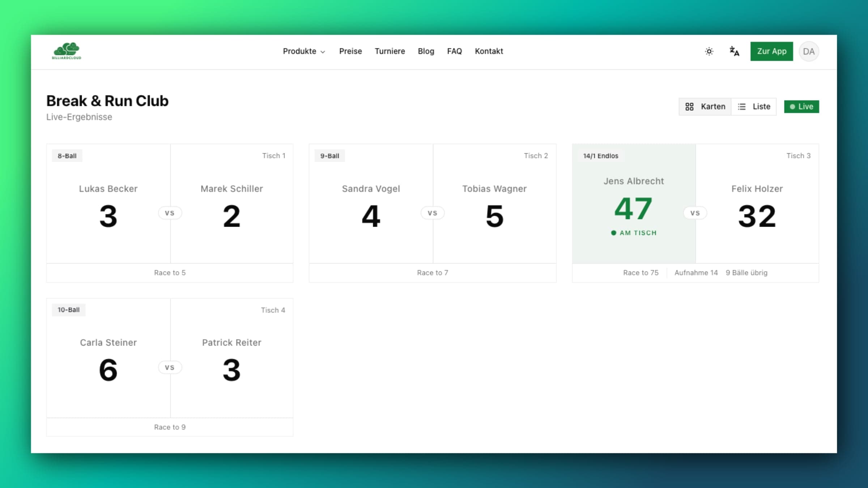Open the language translation icon
This screenshot has width=868, height=488.
coord(734,51)
